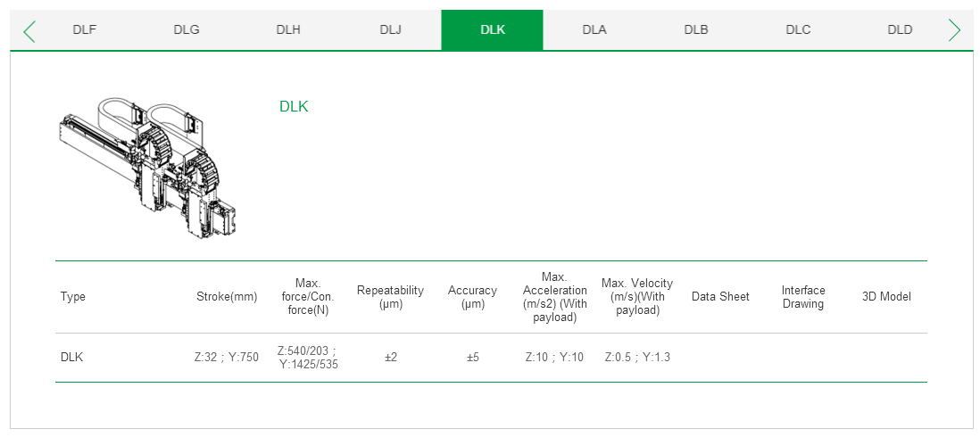Screen dimensions: 980x437
Task: Switch to the DLA tab
Action: click(x=594, y=29)
